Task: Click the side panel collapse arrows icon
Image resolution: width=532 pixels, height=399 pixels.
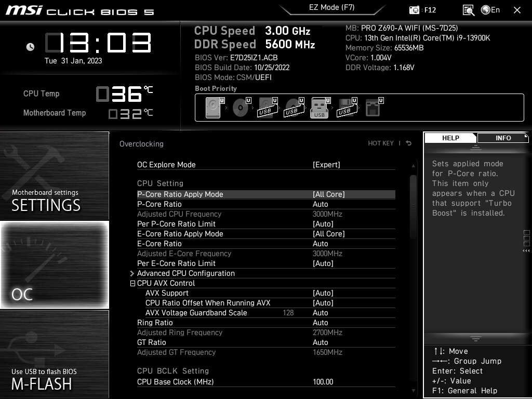Action: (x=526, y=251)
